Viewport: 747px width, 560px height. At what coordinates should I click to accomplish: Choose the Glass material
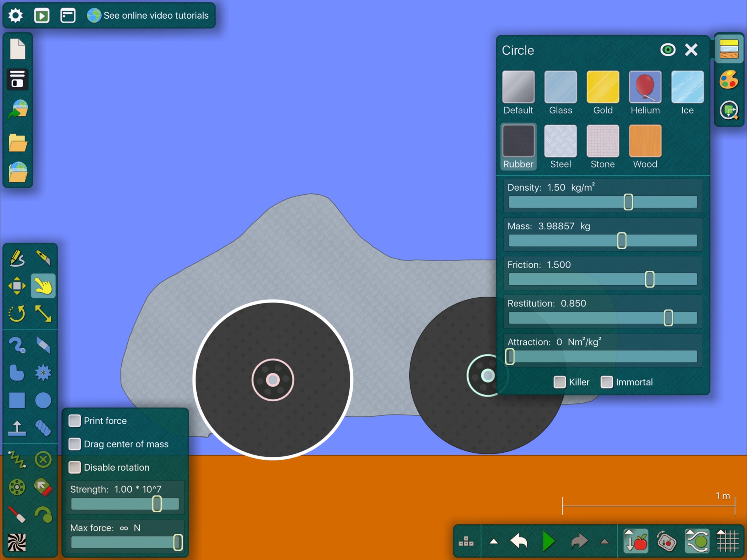561,93
